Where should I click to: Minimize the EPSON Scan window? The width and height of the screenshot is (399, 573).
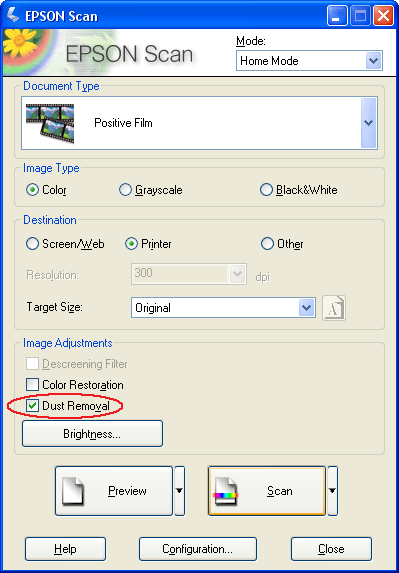(x=337, y=16)
